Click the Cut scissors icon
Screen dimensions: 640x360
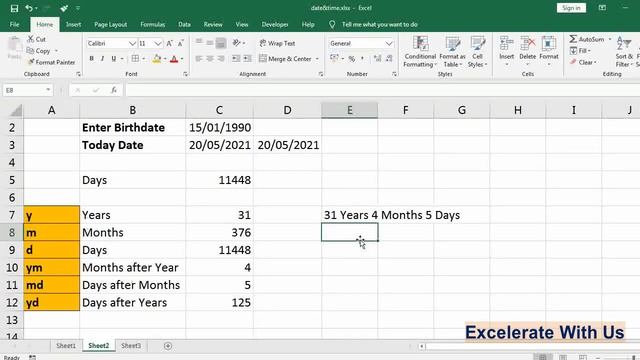[x=31, y=39]
